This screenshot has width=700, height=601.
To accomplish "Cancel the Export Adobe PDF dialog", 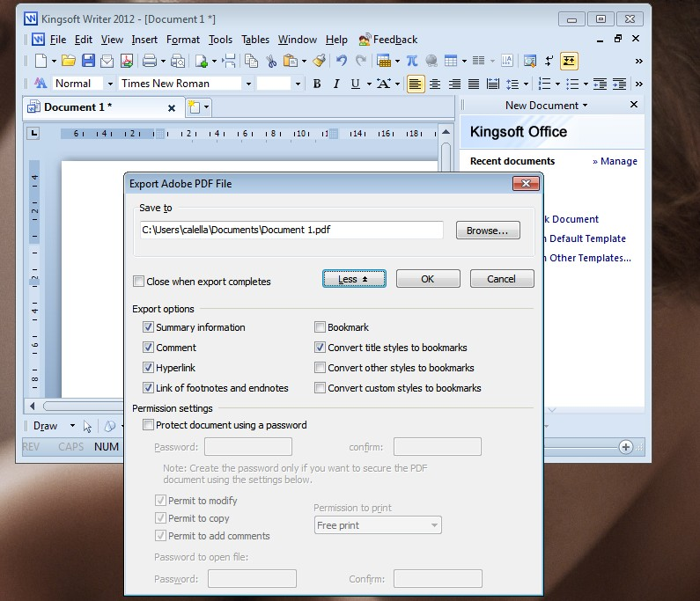I will [501, 279].
